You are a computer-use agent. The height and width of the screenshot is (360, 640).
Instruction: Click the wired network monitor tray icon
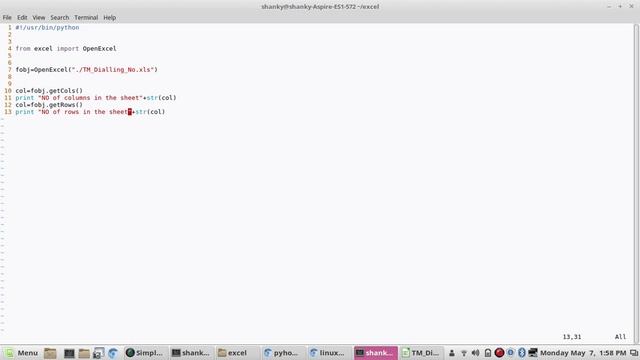pos(533,353)
